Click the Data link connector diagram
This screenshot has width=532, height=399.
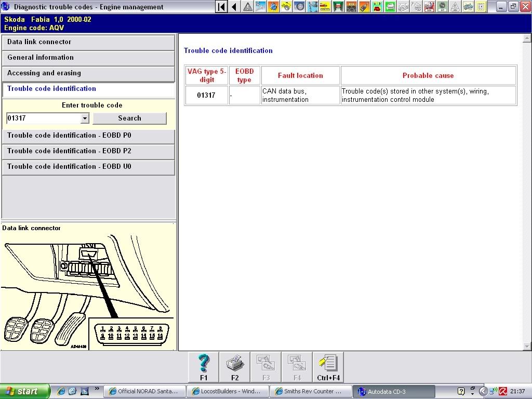[88, 291]
